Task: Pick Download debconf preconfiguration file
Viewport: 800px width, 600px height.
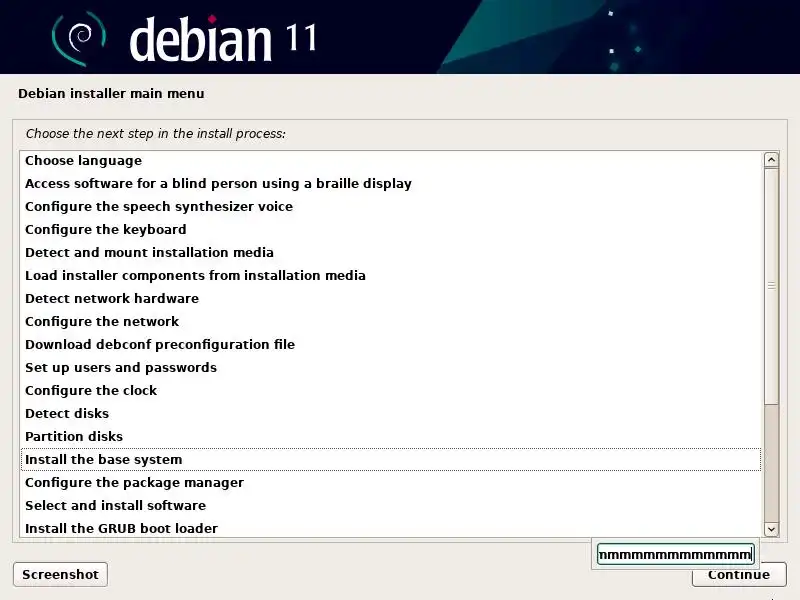Action: click(391, 344)
